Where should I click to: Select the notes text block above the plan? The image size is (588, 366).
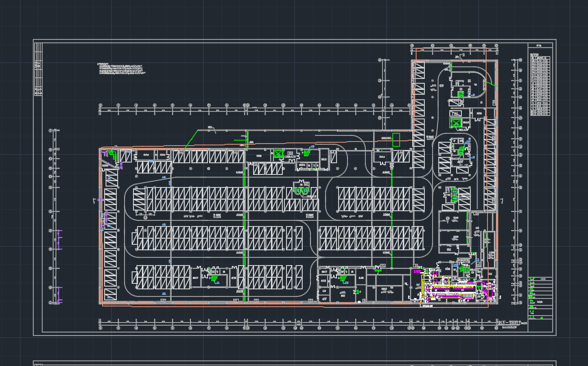click(x=121, y=69)
